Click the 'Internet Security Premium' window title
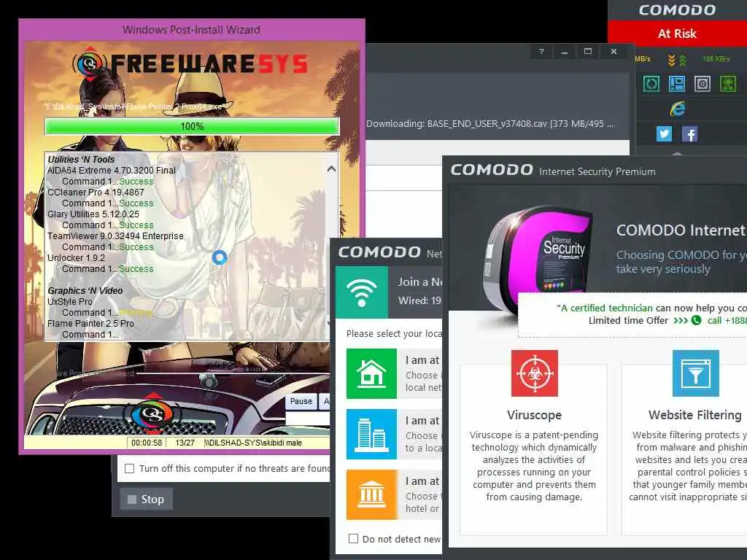Viewport: 747px width, 560px height. point(597,171)
